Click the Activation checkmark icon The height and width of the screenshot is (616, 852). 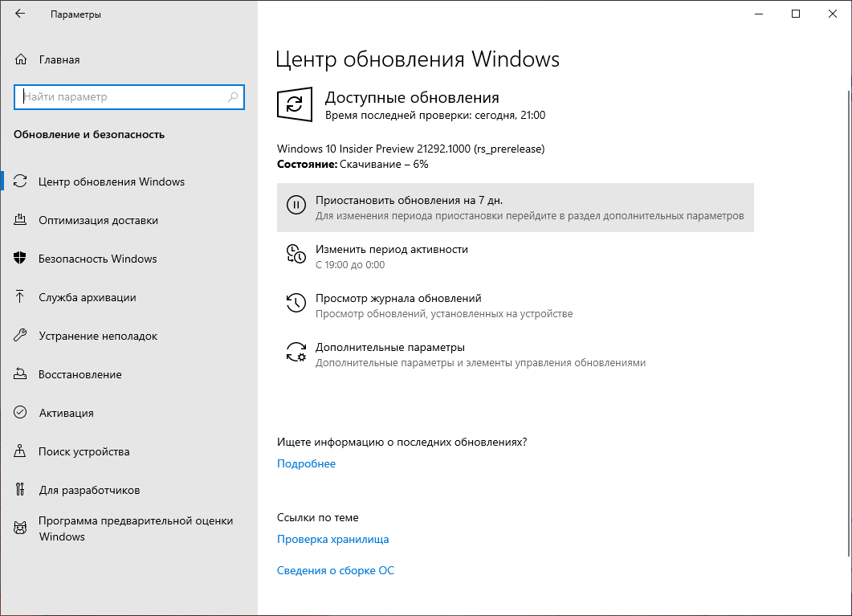[22, 413]
